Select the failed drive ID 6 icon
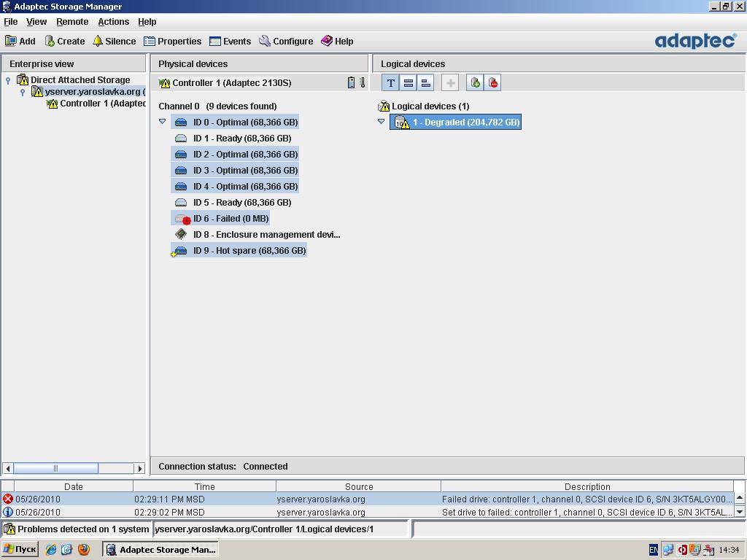This screenshot has width=747, height=560. tap(182, 219)
